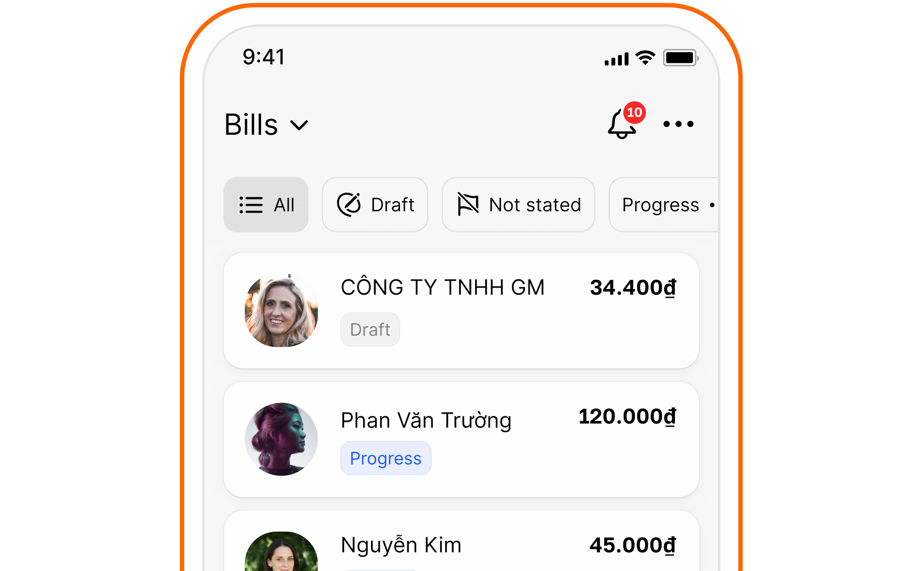This screenshot has height=571, width=924.
Task: View the 10 unread notifications badge
Action: (634, 112)
